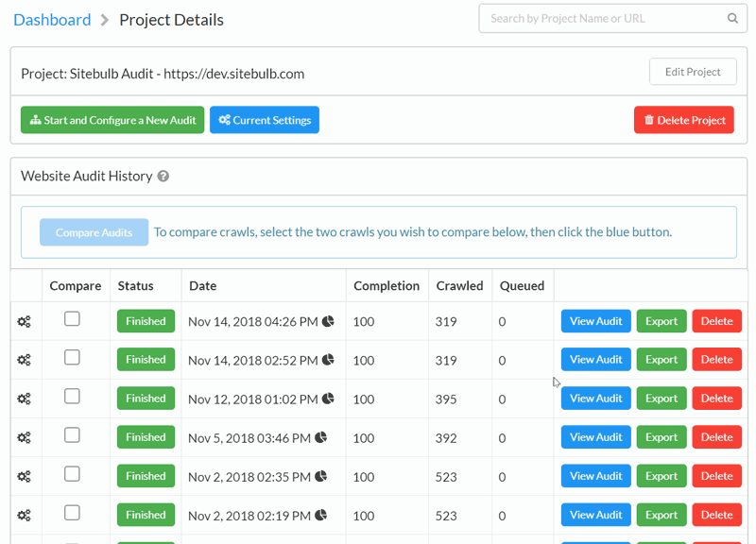
Task: Tick compare checkbox for Nov 2 02:35 PM audit
Action: 72,474
